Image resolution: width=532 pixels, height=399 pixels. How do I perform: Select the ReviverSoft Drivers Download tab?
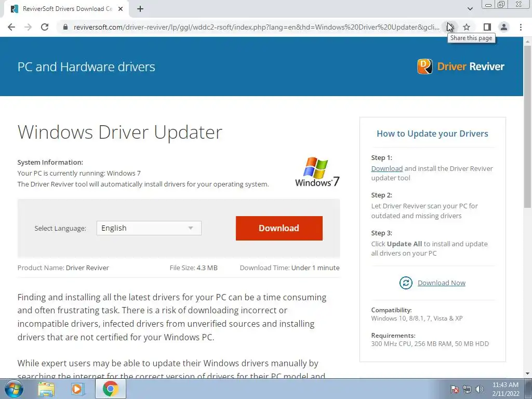pyautogui.click(x=66, y=9)
